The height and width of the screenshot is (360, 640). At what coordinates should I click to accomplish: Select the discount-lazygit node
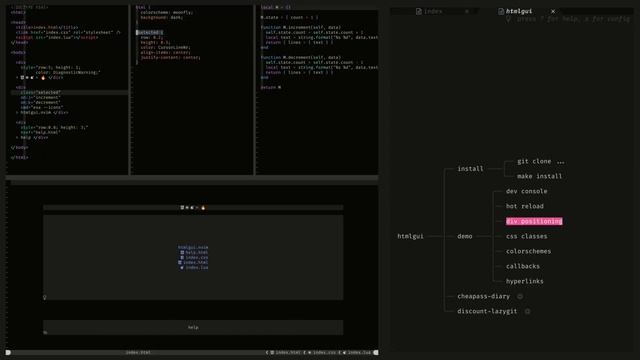pyautogui.click(x=487, y=311)
